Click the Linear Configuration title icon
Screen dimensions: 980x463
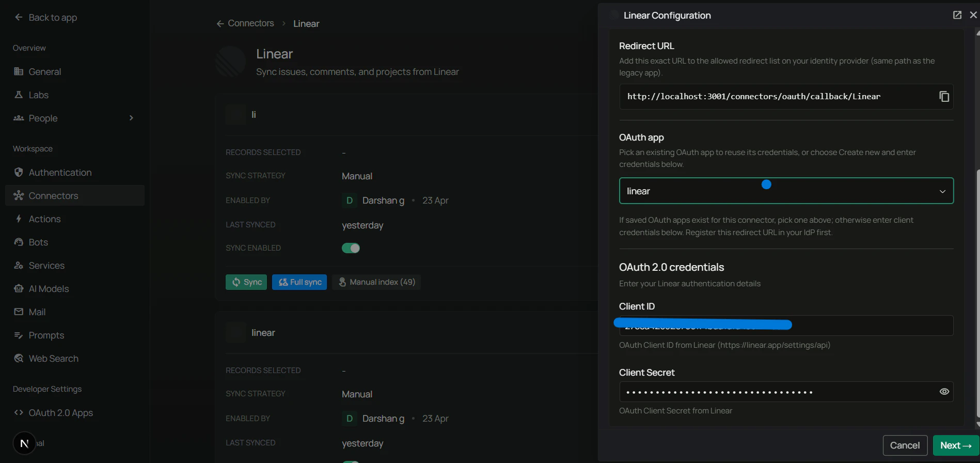tap(613, 16)
